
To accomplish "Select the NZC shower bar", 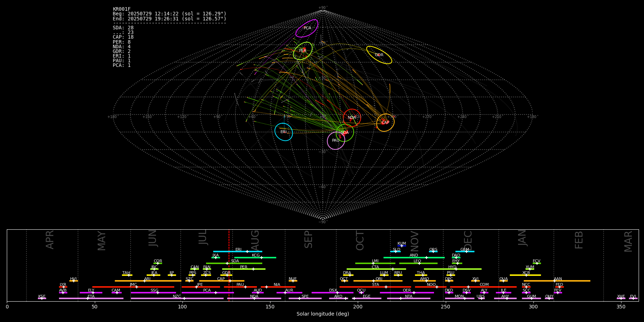I will [x=177, y=298].
